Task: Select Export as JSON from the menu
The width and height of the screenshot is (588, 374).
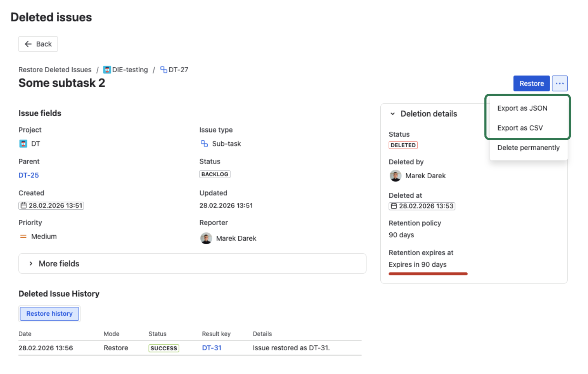Action: 522,108
